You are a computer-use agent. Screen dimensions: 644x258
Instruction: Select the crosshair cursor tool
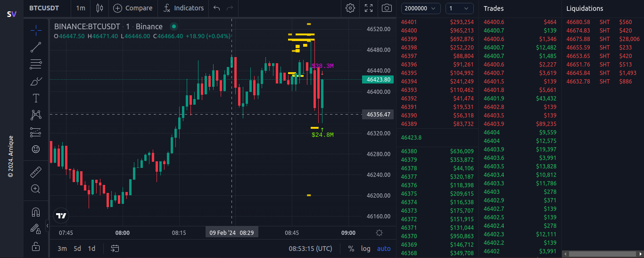click(x=36, y=30)
